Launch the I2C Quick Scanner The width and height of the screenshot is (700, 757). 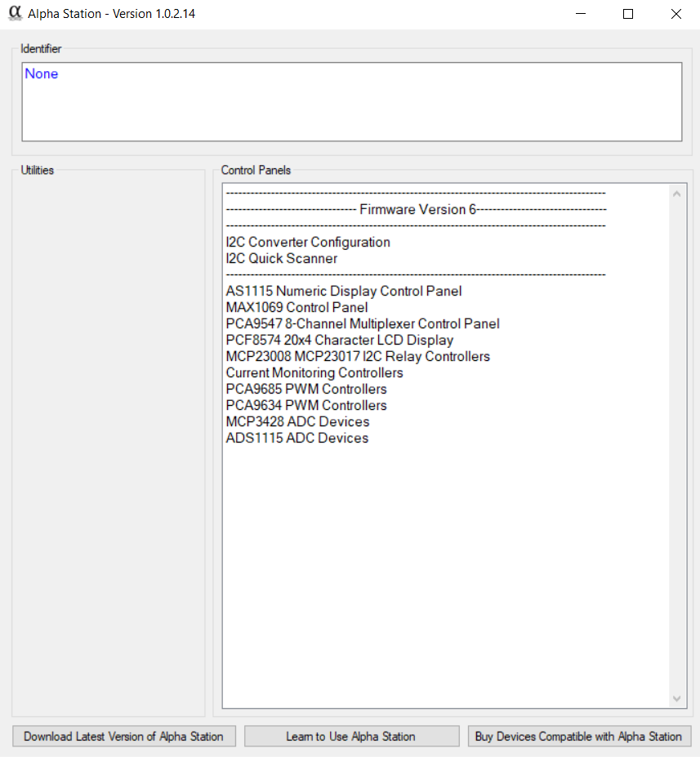(281, 259)
